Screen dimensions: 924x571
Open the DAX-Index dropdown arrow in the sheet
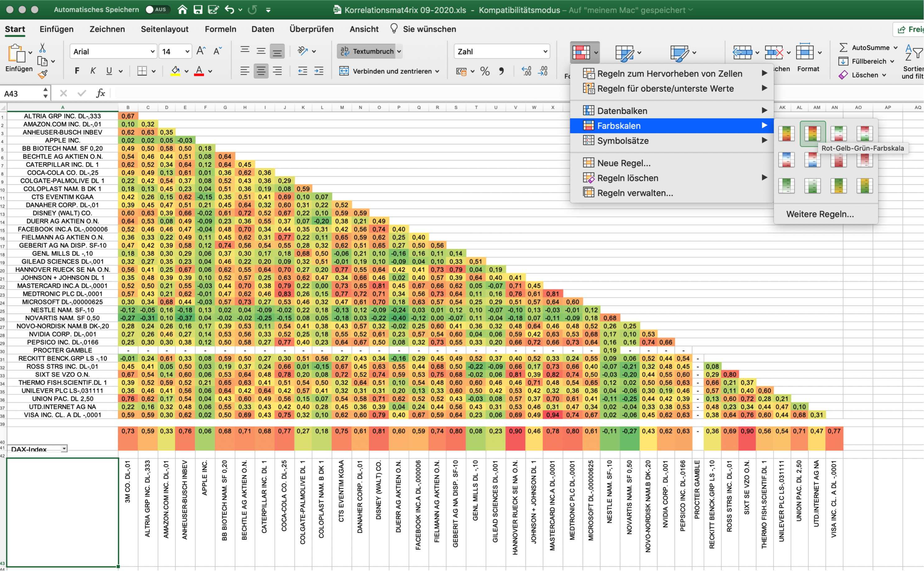[x=64, y=449]
